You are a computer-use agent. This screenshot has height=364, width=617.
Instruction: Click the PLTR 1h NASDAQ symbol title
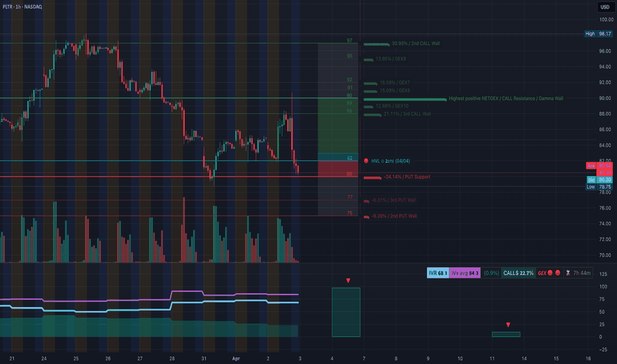(x=22, y=7)
